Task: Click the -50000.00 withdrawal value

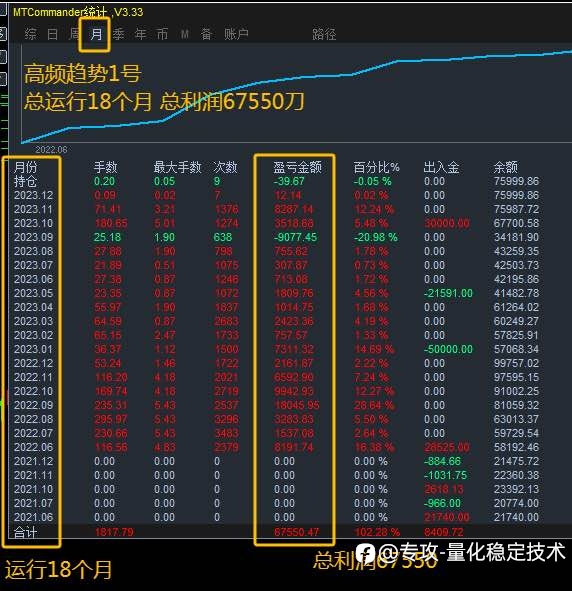Action: click(448, 349)
